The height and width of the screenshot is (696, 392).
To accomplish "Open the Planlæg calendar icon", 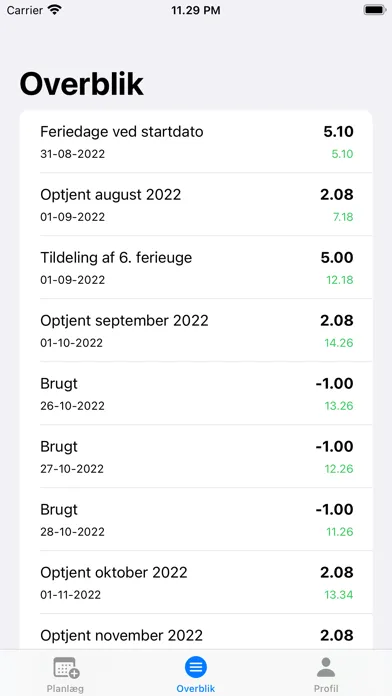I will 66,667.
